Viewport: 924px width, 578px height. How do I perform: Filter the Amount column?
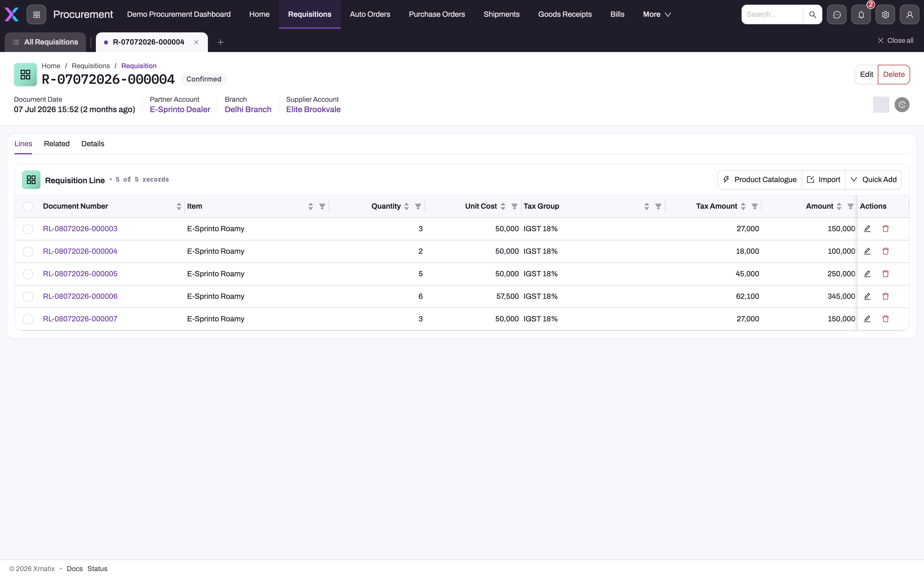click(850, 206)
